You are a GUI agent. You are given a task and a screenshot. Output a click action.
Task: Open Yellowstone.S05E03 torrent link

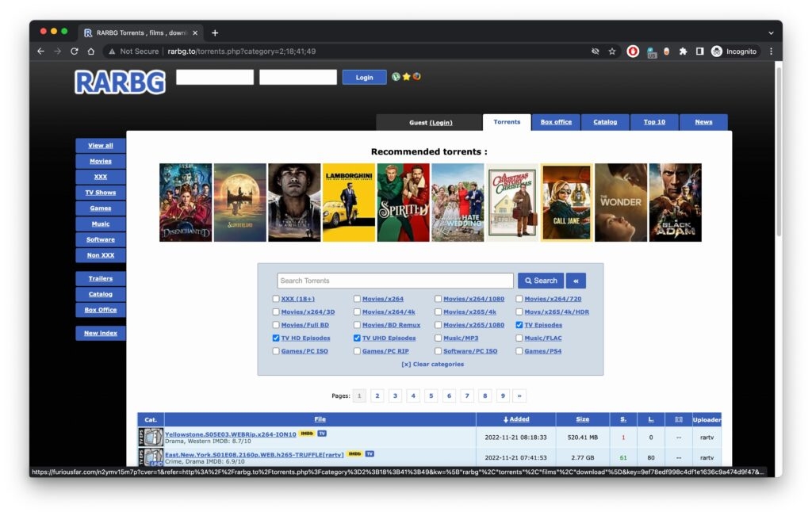[231, 434]
